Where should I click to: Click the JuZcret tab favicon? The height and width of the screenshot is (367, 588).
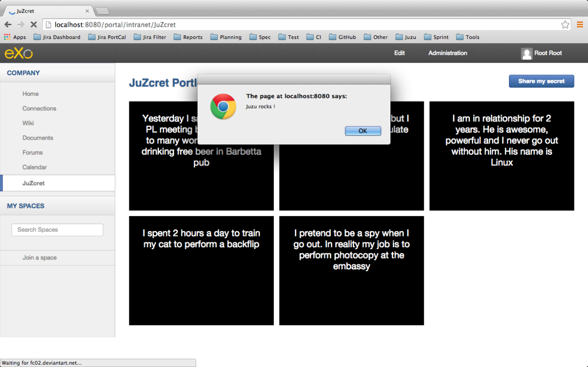[x=13, y=11]
